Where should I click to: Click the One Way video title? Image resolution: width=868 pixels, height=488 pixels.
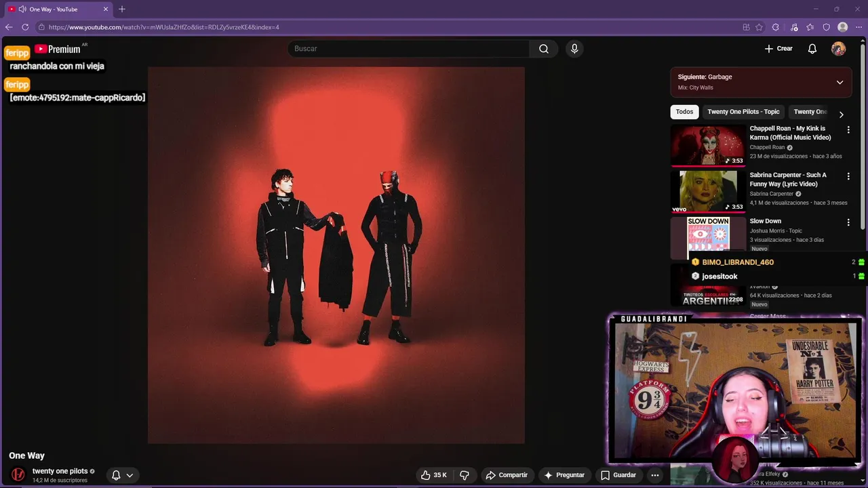click(x=26, y=455)
